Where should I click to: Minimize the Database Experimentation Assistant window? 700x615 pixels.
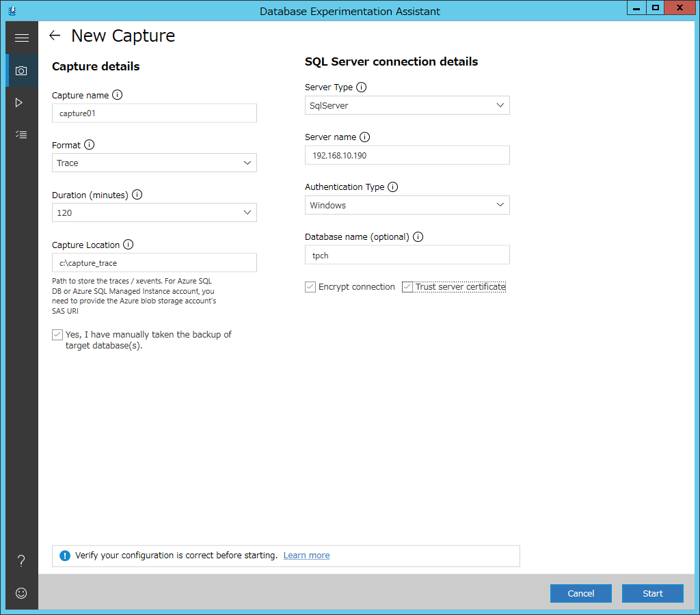pos(636,8)
